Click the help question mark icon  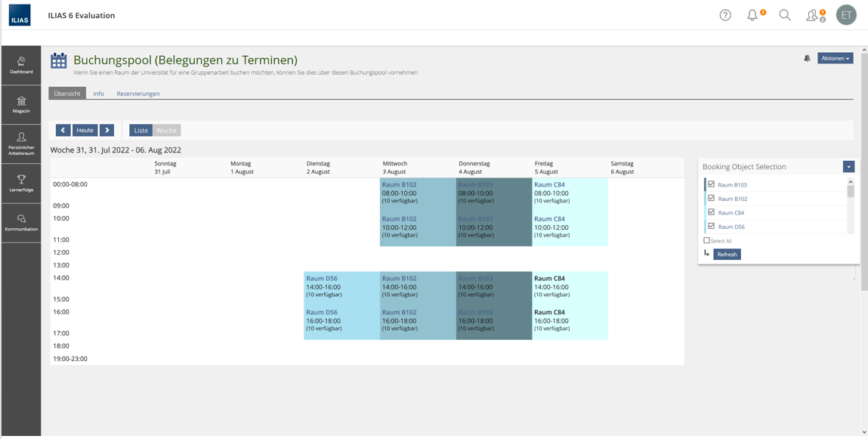pyautogui.click(x=725, y=15)
